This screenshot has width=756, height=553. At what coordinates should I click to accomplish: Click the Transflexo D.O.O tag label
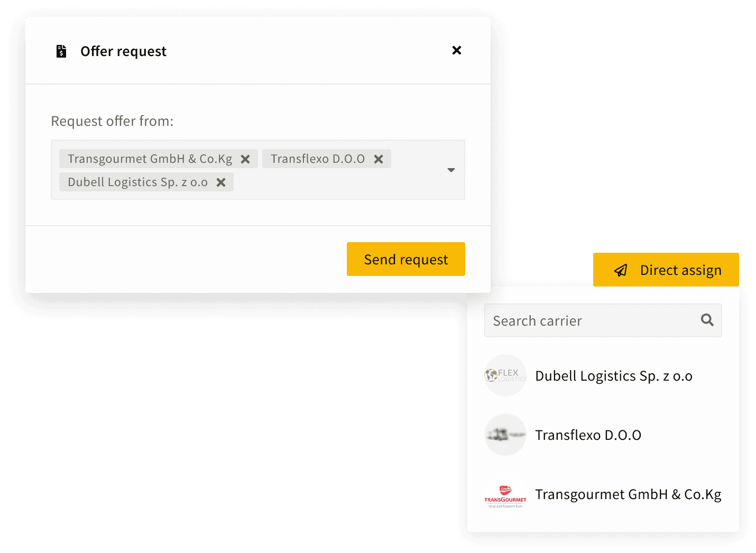coord(317,159)
